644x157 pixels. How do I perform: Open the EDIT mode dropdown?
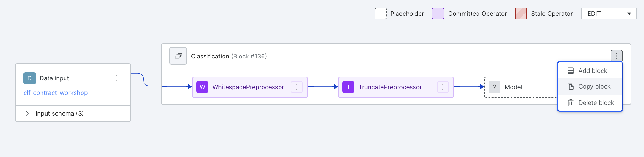tap(609, 14)
